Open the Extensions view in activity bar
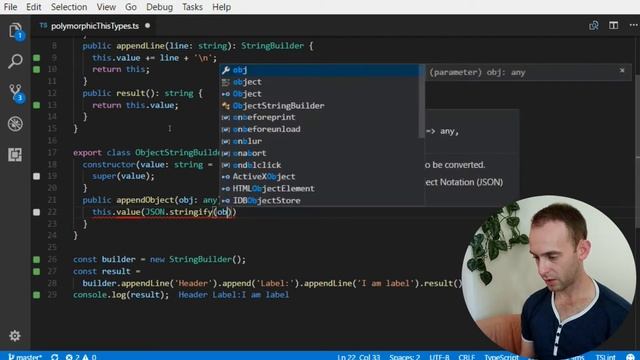The width and height of the screenshot is (640, 360). pos(15,155)
